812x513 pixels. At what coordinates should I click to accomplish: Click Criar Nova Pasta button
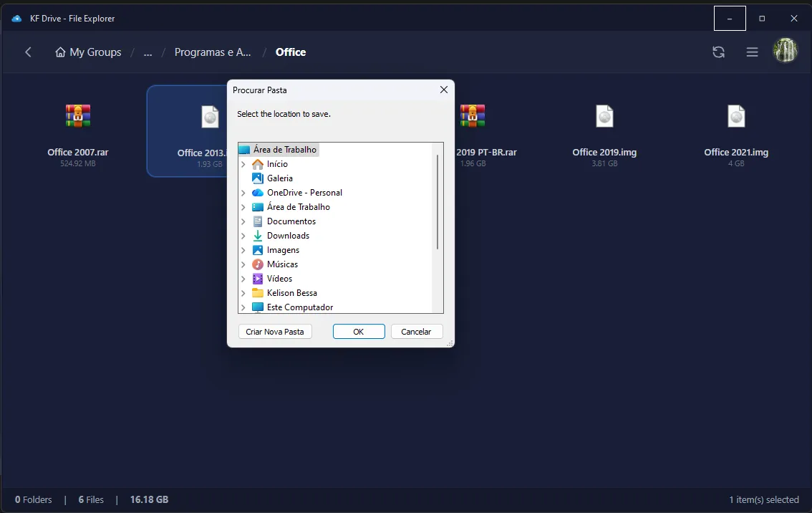pyautogui.click(x=275, y=332)
